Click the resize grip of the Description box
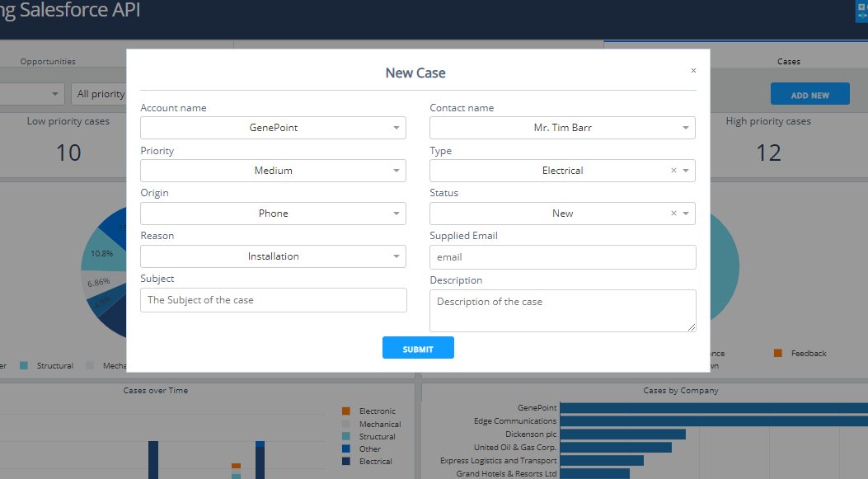Viewport: 868px width, 479px height. point(692,327)
